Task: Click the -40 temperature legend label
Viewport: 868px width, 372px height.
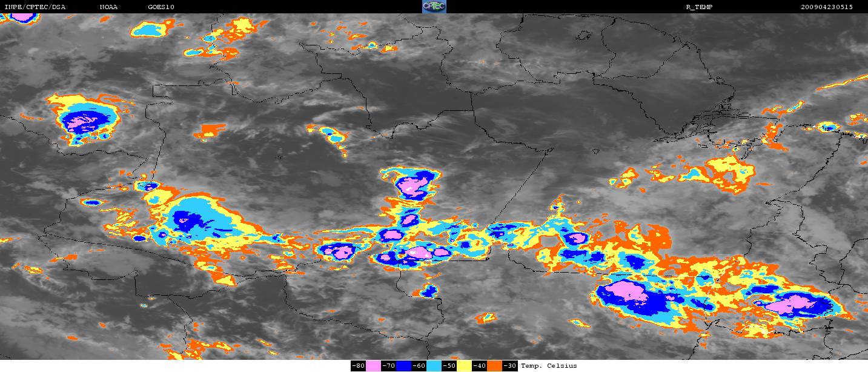Action: 479,366
